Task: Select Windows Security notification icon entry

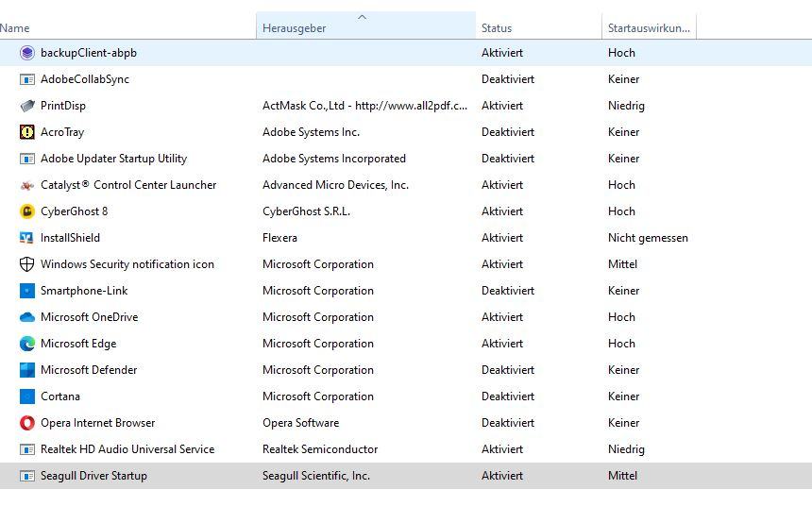Action: [x=127, y=264]
